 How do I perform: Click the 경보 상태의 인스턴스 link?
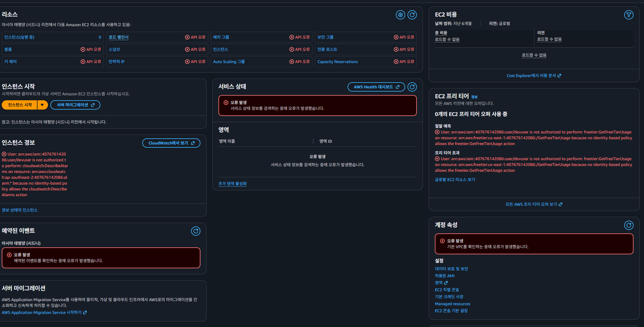pyautogui.click(x=20, y=210)
